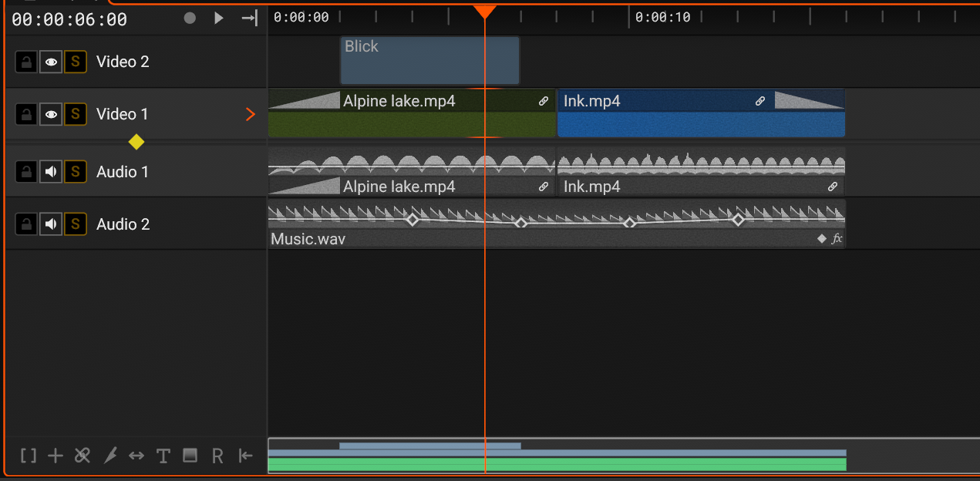980x481 pixels.
Task: Select the razor cut tool
Action: click(x=110, y=456)
